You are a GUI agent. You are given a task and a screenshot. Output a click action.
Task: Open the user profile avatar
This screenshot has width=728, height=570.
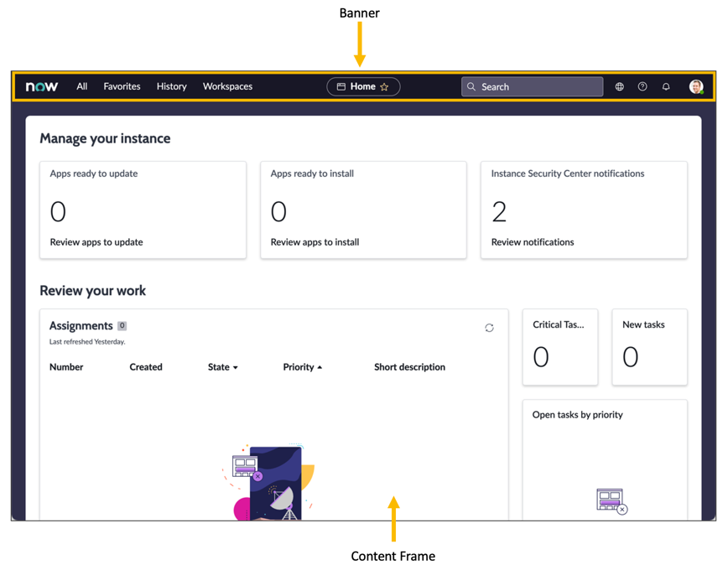click(x=696, y=86)
